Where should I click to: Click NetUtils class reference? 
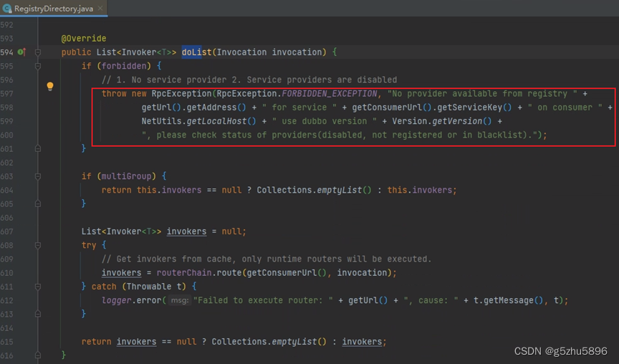coord(161,121)
